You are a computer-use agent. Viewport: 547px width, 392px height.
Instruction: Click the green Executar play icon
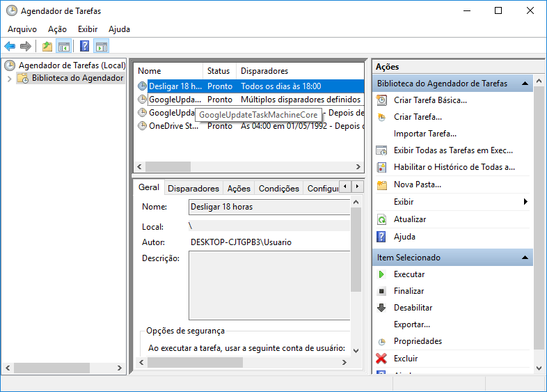tap(381, 274)
